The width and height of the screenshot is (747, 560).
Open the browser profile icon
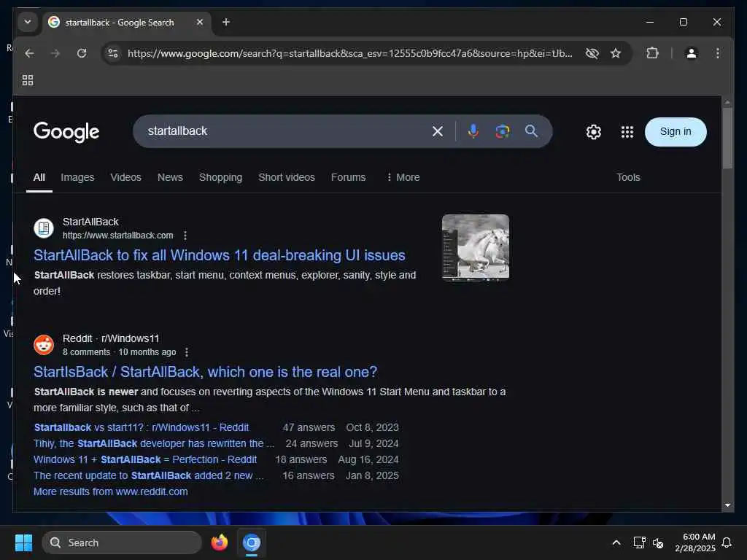tap(692, 53)
